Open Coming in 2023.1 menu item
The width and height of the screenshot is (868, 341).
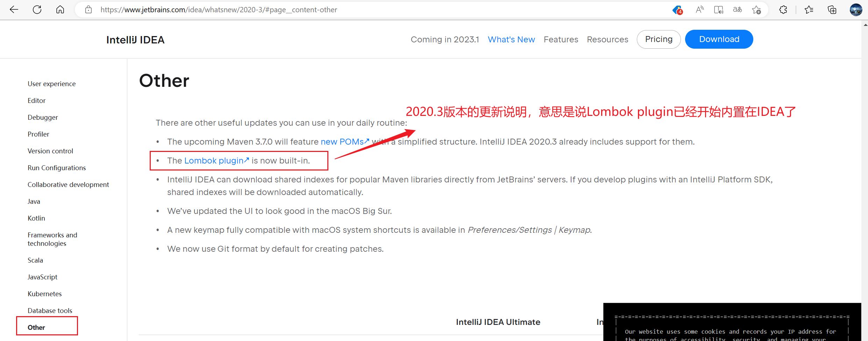(445, 40)
